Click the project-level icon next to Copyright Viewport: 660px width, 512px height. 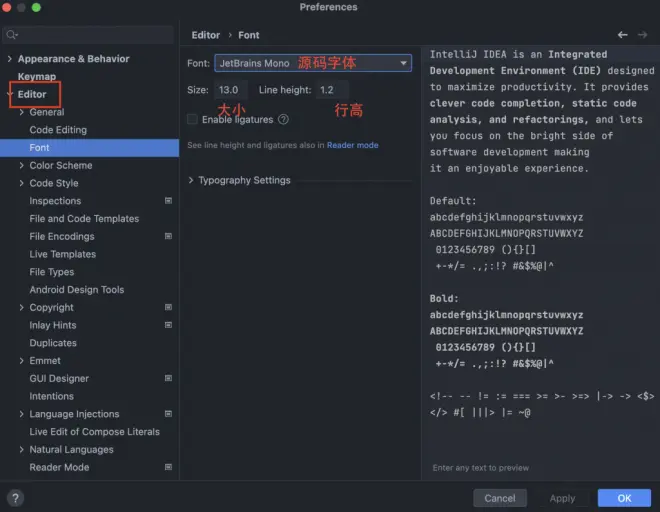(168, 307)
